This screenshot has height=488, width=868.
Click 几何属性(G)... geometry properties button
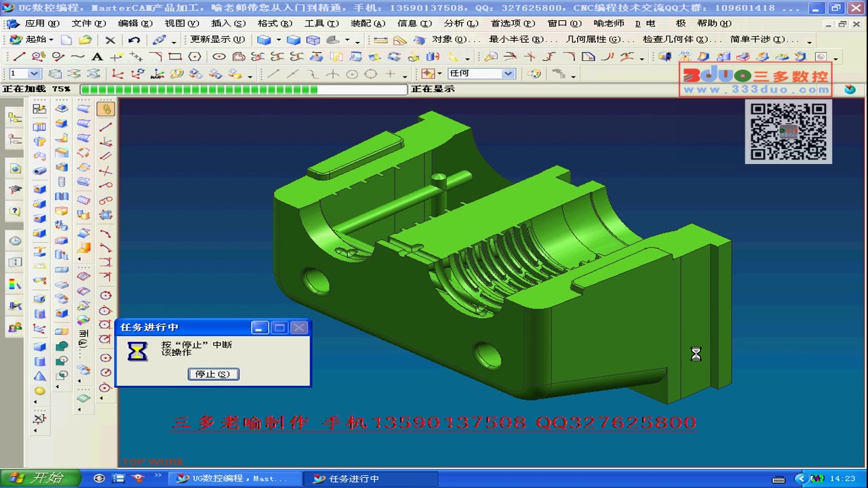tap(601, 39)
